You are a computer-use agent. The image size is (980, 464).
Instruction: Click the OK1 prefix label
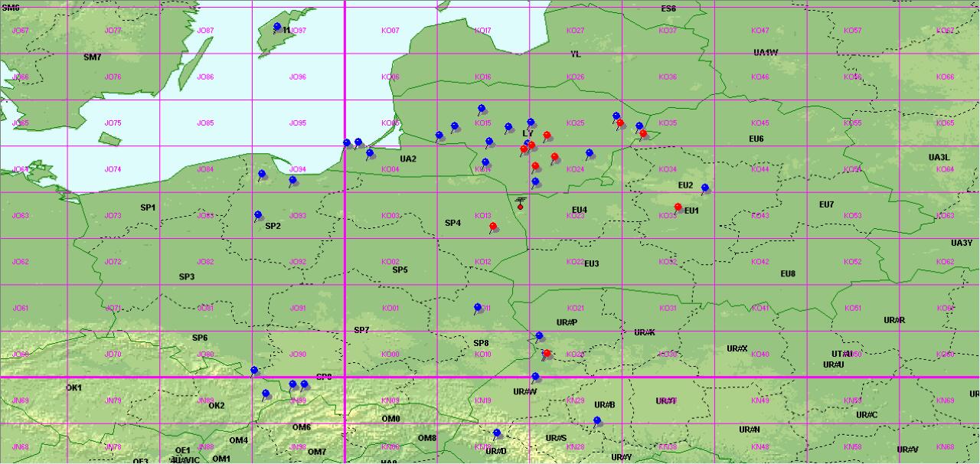coord(73,387)
